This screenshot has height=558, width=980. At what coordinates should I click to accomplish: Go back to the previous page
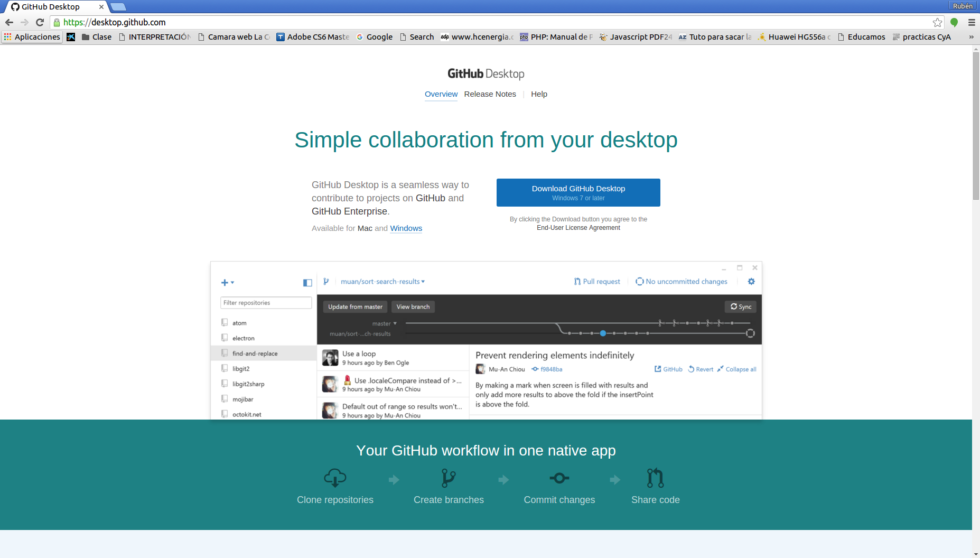click(x=9, y=22)
